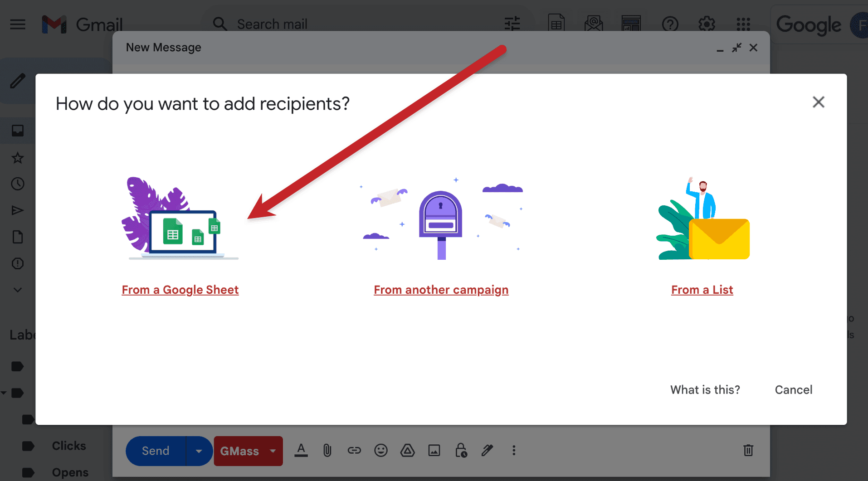Expand the GMass button dropdown
Screen dimensions: 868x481
[273, 451]
